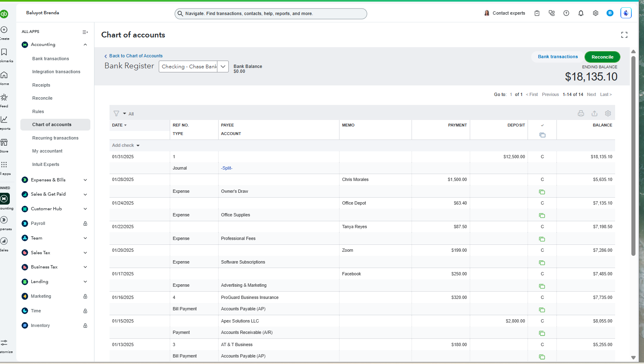Viewport: 644px width, 364px height.
Task: Open the Customize sliders icon
Action: [4, 343]
